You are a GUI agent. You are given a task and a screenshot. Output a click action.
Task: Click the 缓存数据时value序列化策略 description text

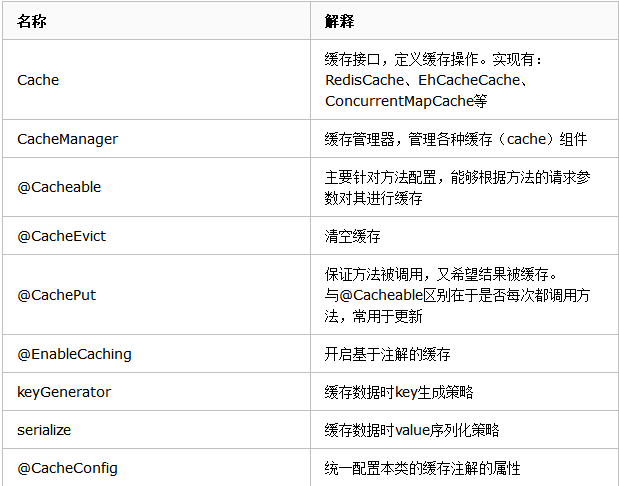(412, 430)
